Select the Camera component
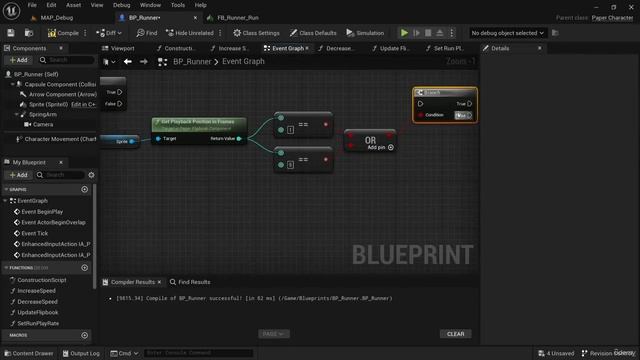Screen dimensions: 640x360 (42, 124)
